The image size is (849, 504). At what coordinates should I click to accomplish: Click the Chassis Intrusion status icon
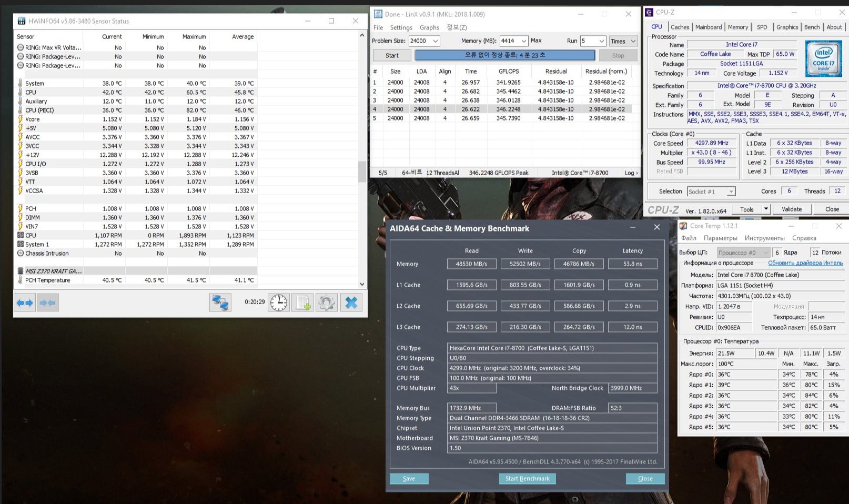coord(21,253)
